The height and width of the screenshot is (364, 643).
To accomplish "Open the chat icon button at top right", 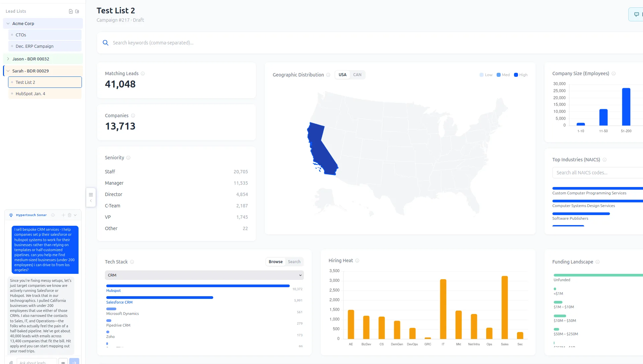I will tap(636, 14).
